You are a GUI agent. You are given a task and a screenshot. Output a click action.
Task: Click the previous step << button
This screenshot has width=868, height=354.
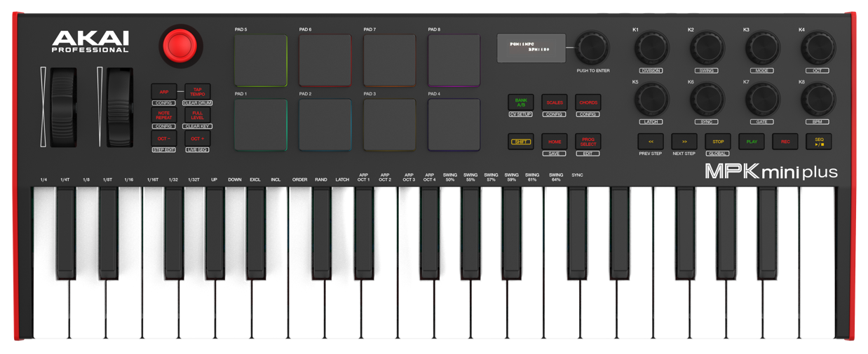pos(651,142)
